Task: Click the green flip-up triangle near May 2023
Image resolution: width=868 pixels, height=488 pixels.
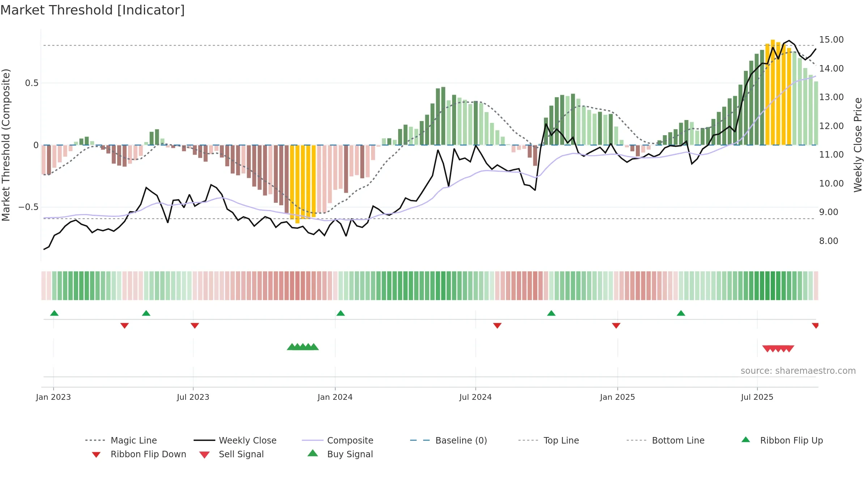Action: [146, 313]
